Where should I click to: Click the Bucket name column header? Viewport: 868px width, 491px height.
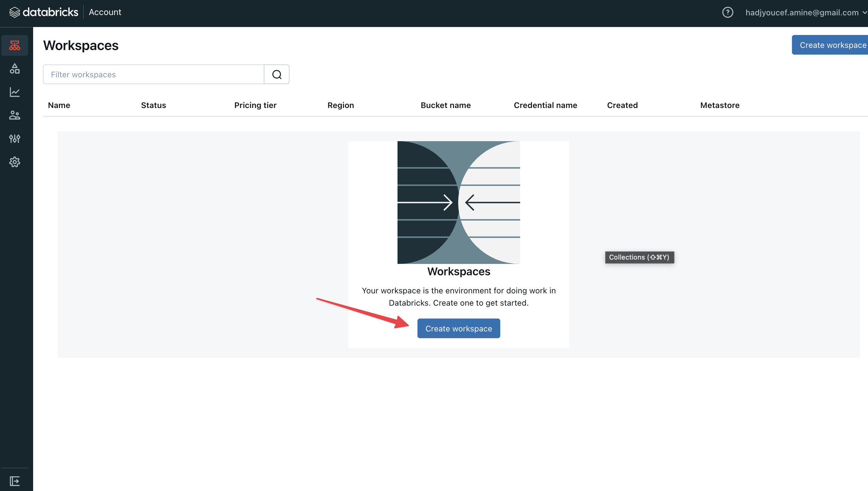(445, 105)
